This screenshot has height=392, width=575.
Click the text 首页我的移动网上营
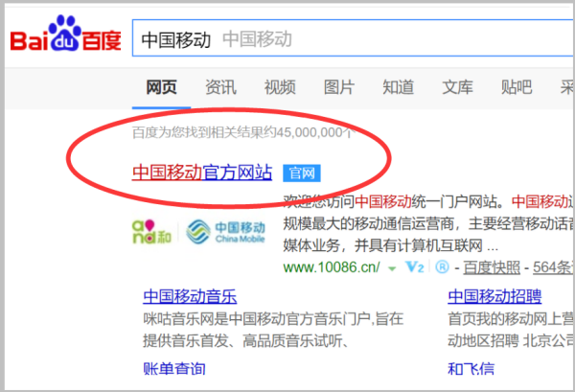click(510, 318)
